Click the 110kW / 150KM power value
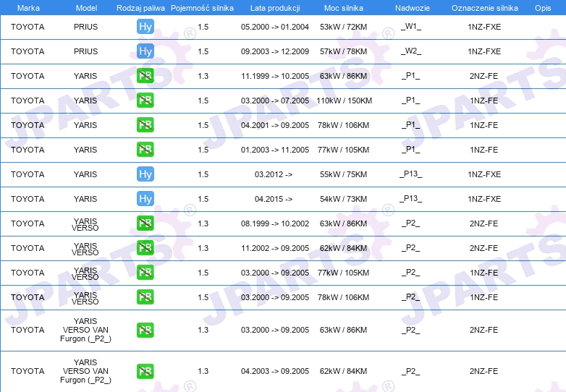 [x=344, y=101]
